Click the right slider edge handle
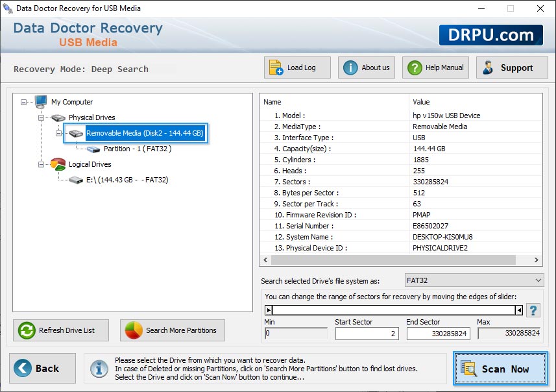Image resolution: width=556 pixels, height=392 pixels. point(519,310)
